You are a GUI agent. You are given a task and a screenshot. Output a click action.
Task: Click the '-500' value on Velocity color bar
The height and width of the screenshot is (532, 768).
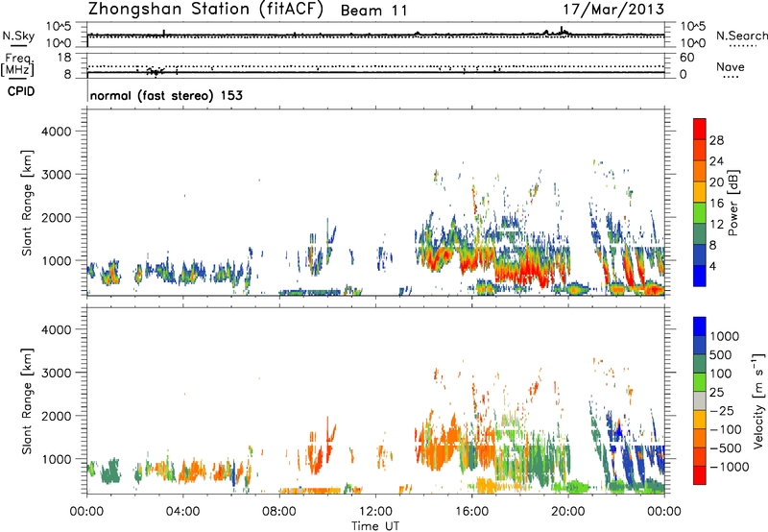726,447
